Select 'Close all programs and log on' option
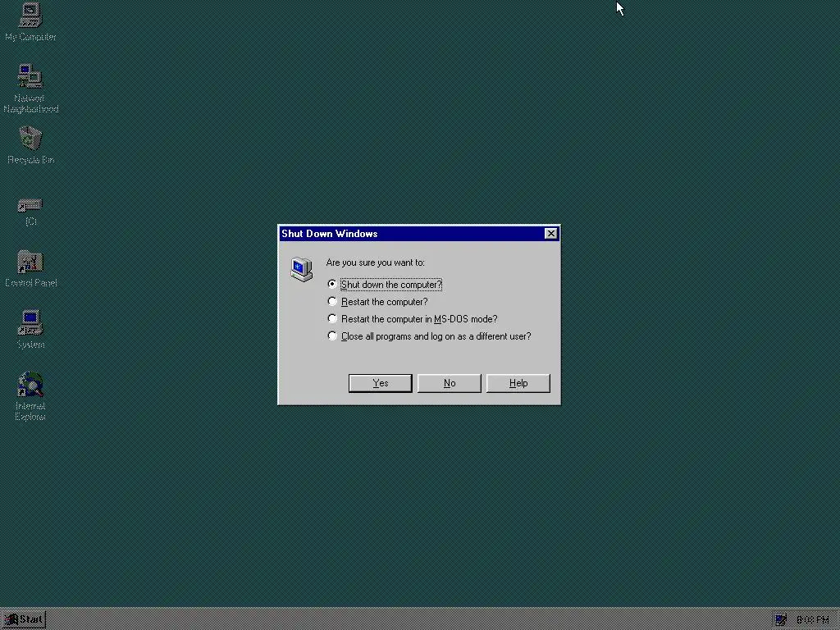Viewport: 840px width, 630px height. [429, 336]
